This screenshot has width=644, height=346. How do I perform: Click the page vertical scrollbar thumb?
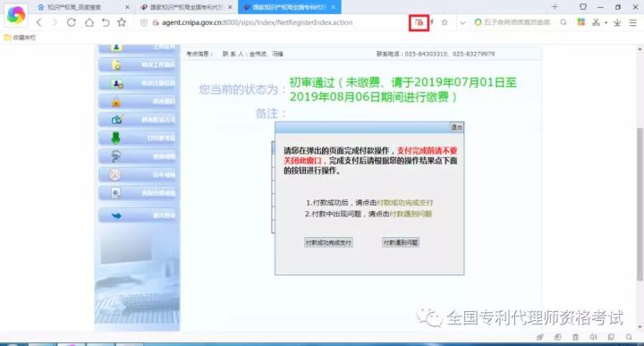tap(640, 205)
